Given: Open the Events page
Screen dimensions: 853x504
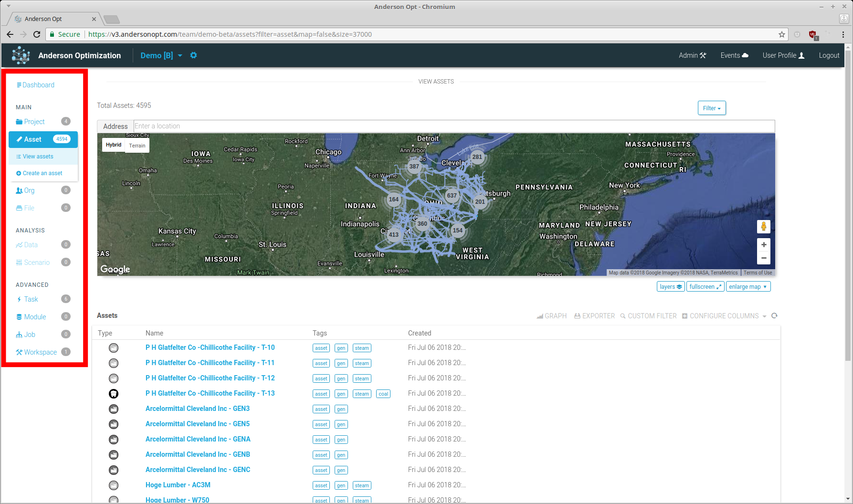Looking at the screenshot, I should [734, 55].
